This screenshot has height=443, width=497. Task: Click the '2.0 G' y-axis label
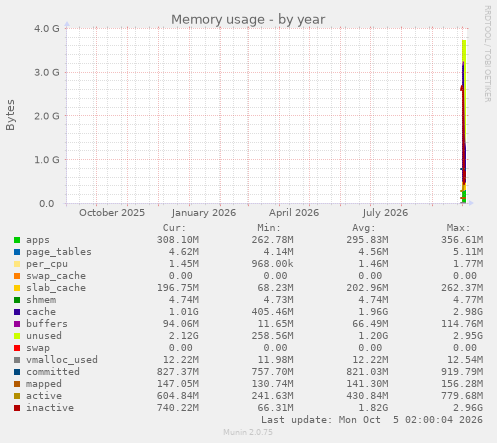(x=46, y=116)
